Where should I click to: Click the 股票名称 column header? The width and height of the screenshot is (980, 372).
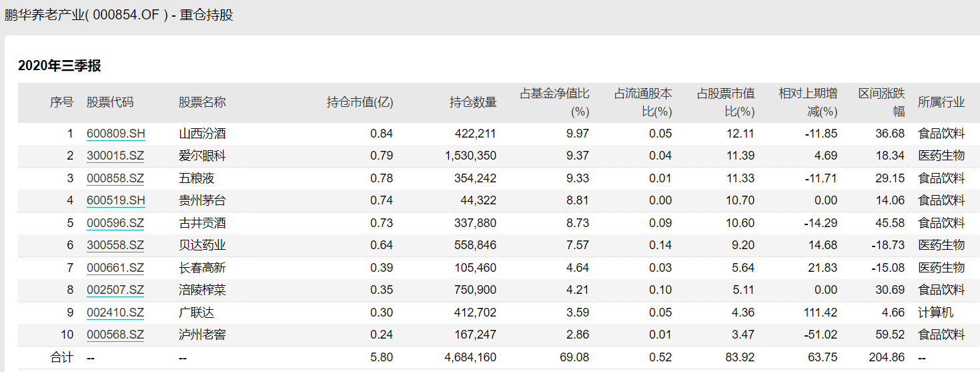pyautogui.click(x=202, y=102)
